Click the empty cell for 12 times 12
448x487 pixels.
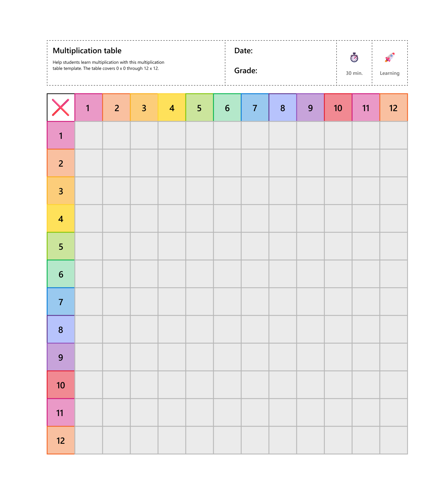pyautogui.click(x=393, y=440)
